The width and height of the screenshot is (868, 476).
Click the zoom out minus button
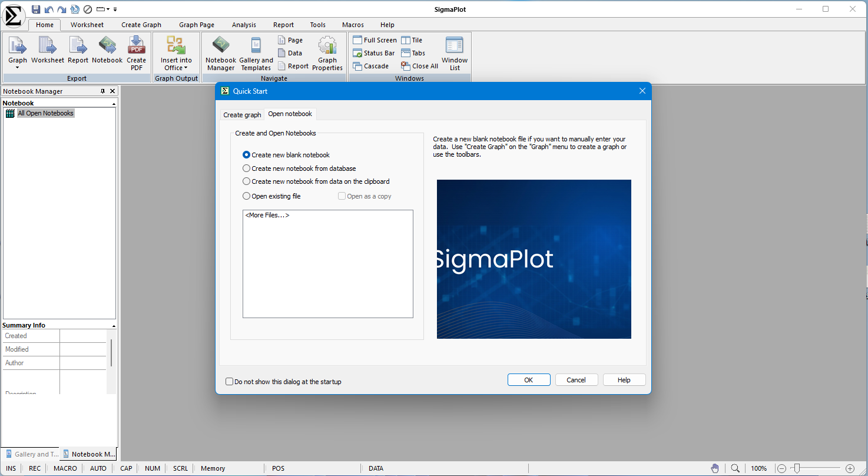click(781, 468)
